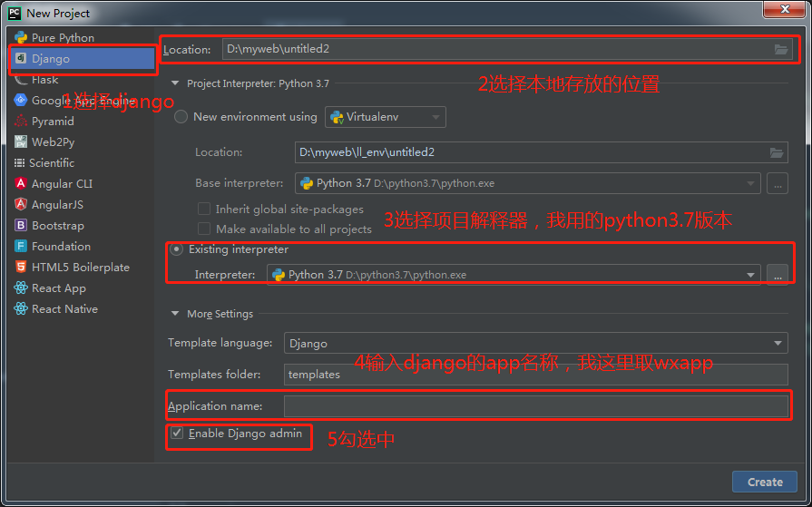This screenshot has width=812, height=507.
Task: Open the Virtualenv environment dropdown
Action: (x=386, y=117)
